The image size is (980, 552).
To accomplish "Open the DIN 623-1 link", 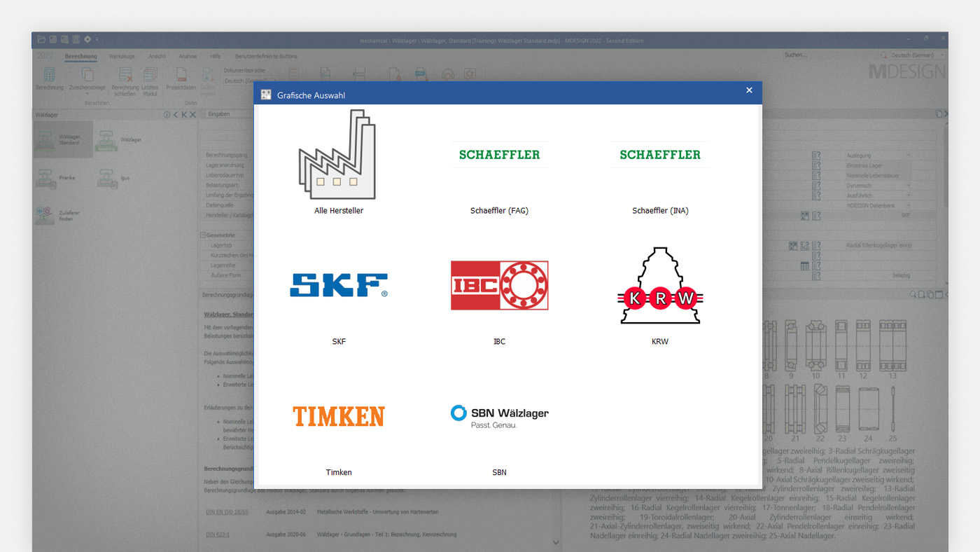I will [x=218, y=534].
